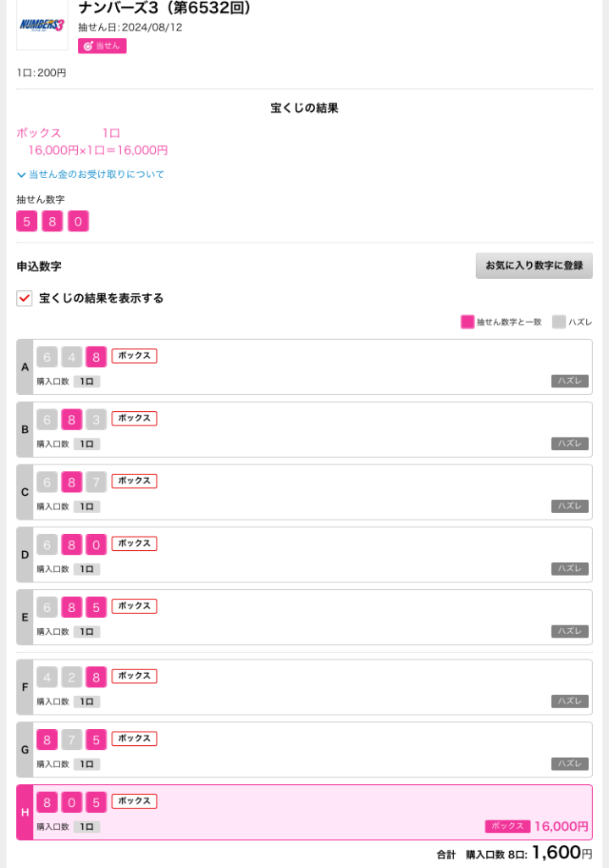Click the NUMBERS3 logo thumbnail
Screen dimensions: 609x868
point(42,25)
